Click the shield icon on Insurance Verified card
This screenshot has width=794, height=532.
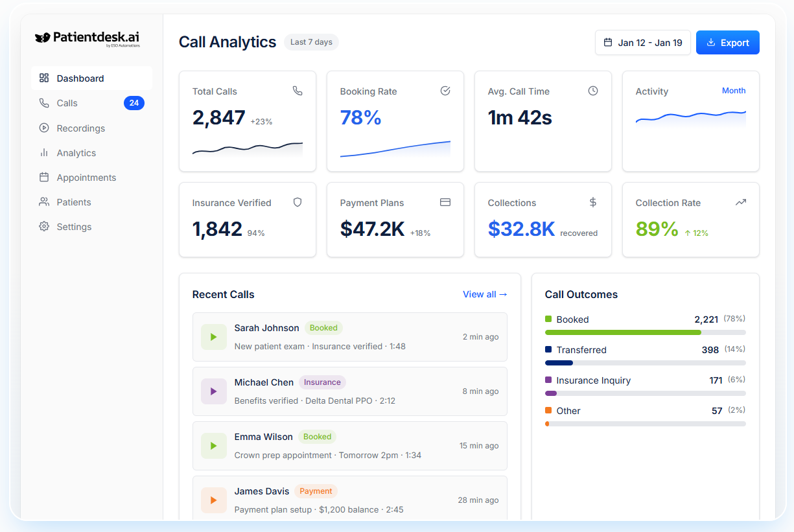298,202
